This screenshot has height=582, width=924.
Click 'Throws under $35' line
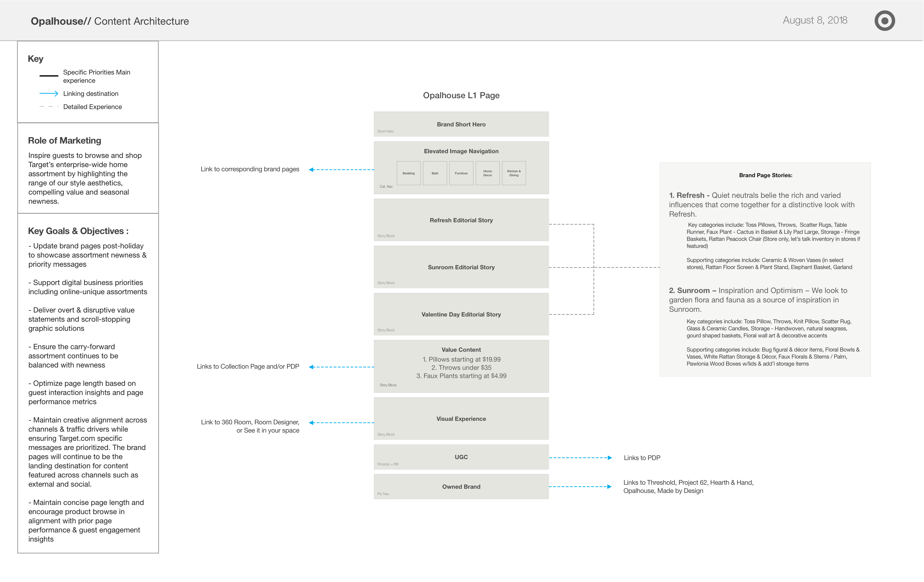tap(461, 367)
